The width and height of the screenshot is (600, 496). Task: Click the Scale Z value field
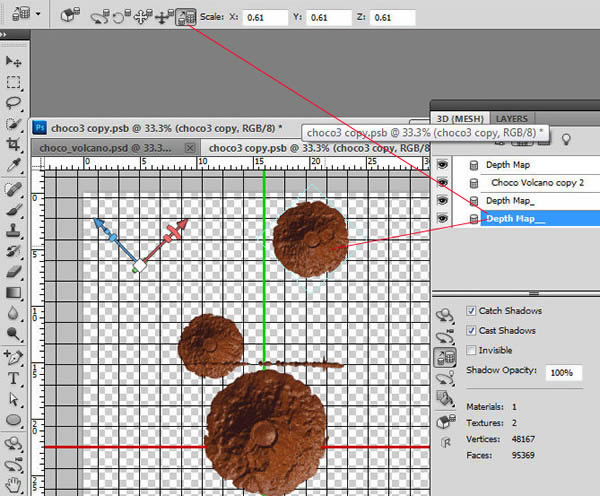click(x=393, y=17)
